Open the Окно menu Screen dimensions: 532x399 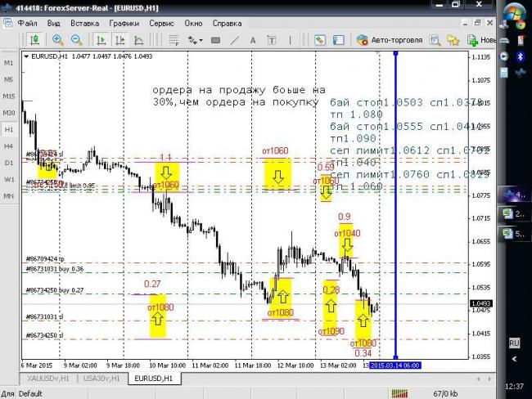click(x=193, y=24)
